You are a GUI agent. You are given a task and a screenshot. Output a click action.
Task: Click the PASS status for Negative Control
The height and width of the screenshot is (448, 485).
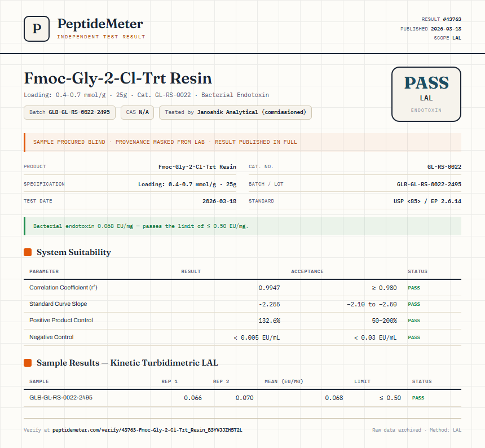click(x=414, y=337)
